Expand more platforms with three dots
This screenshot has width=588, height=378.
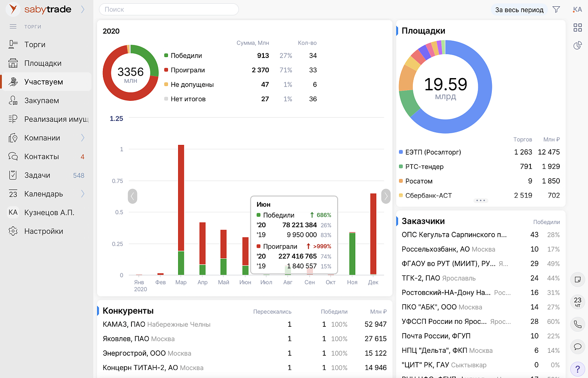[481, 200]
